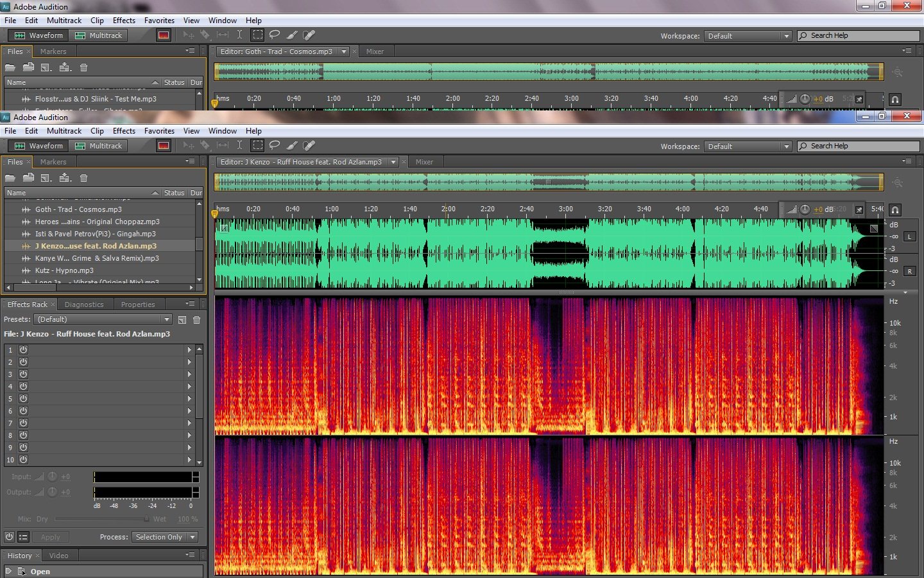Toggle Spectral Frequency Display in front window
The width and height of the screenshot is (924, 578).
164,146
